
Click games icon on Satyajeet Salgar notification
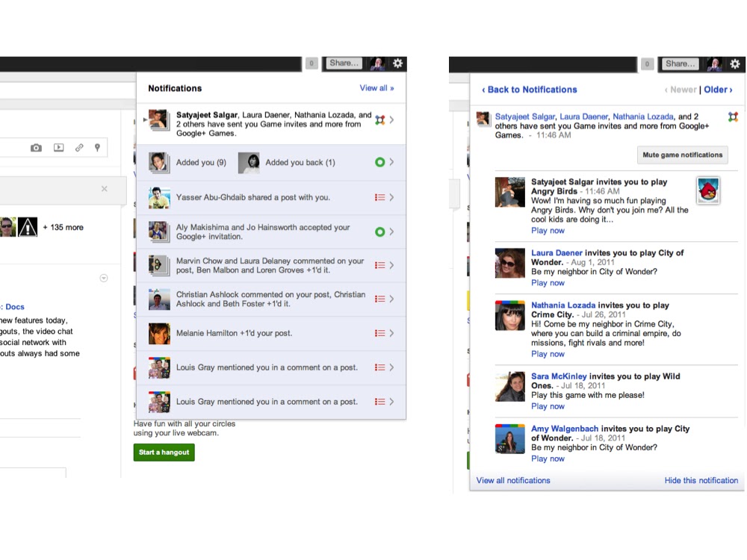[x=379, y=120]
